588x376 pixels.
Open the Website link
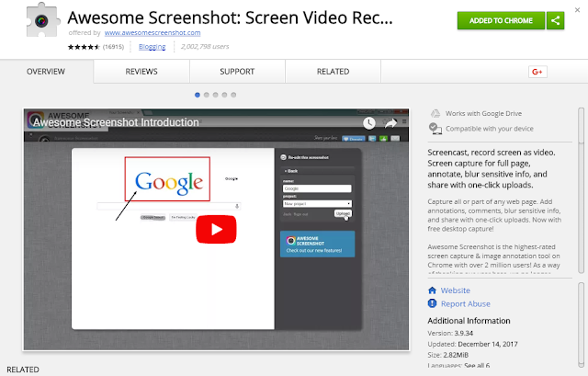pyautogui.click(x=456, y=291)
